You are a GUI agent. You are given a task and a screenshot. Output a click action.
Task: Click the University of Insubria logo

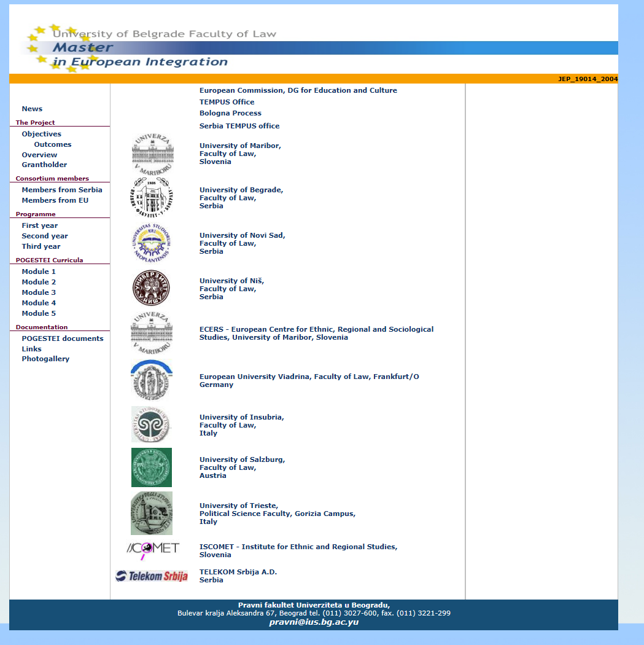click(152, 424)
